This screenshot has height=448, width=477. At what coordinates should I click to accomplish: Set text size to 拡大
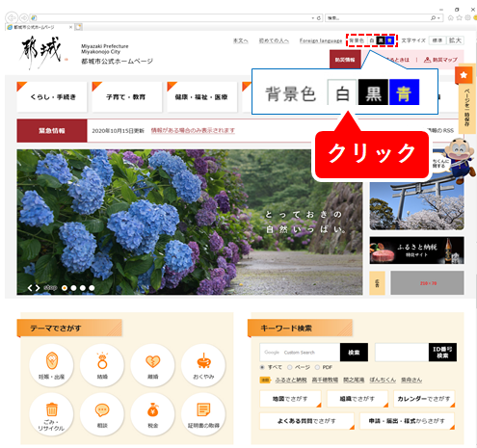[x=455, y=40]
